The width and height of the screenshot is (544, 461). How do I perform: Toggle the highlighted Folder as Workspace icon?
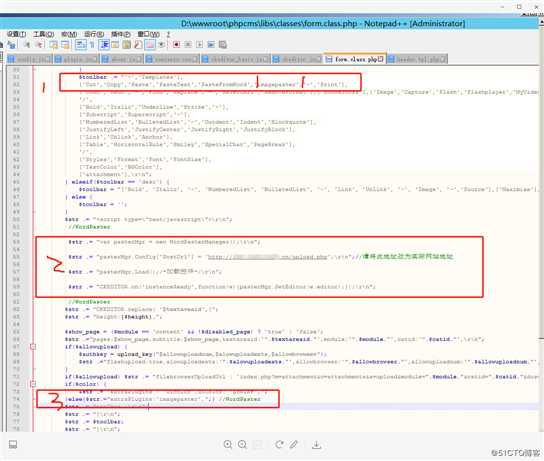(150, 44)
